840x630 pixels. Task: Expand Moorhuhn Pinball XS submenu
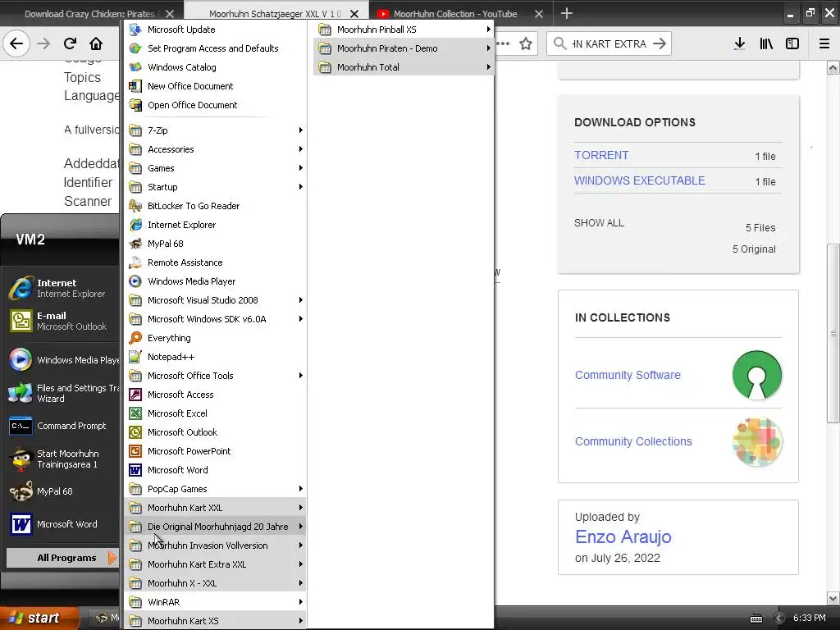point(404,30)
